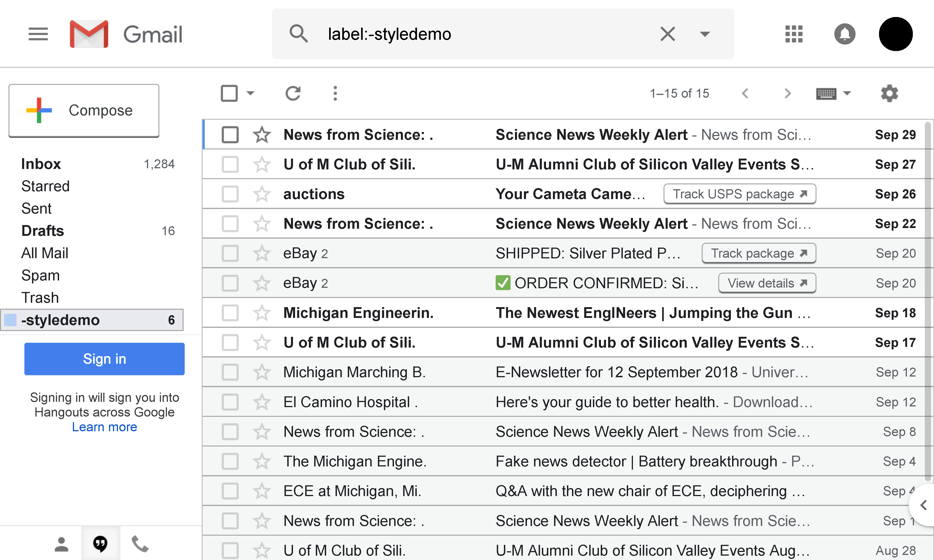Star the Michigan Engineering email
Viewport: 934px width, 560px height.
pyautogui.click(x=262, y=313)
